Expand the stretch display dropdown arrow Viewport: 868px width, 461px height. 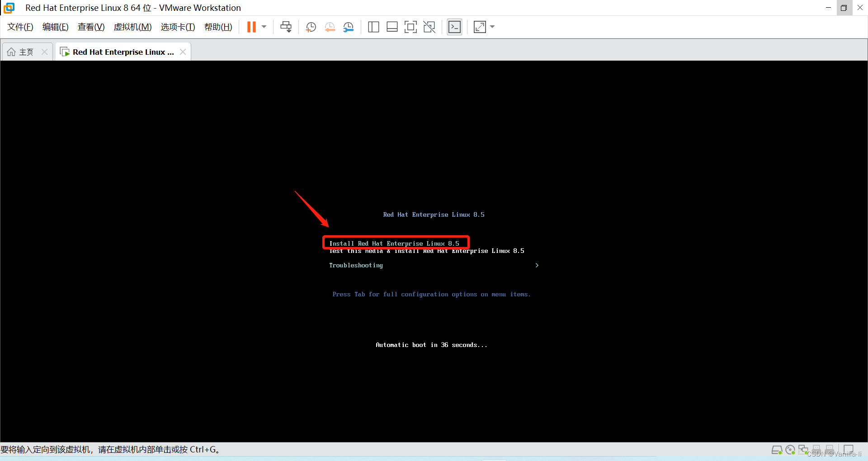[492, 27]
